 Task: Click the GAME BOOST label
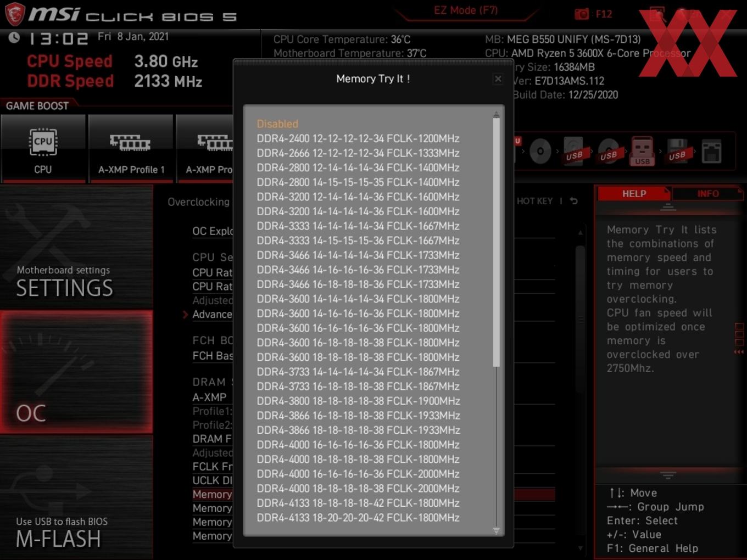(37, 106)
